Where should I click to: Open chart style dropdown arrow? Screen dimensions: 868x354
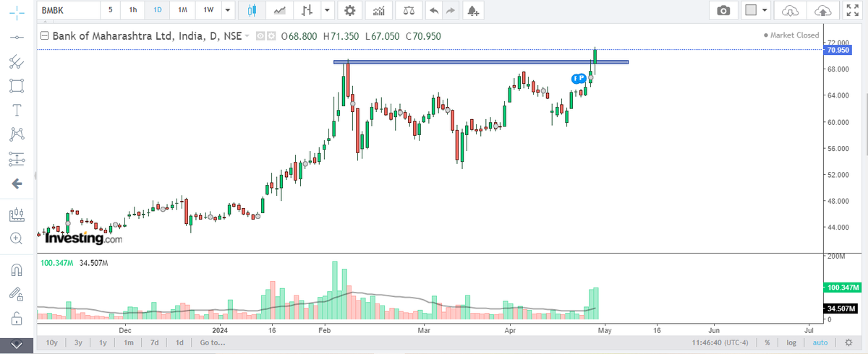(x=326, y=10)
